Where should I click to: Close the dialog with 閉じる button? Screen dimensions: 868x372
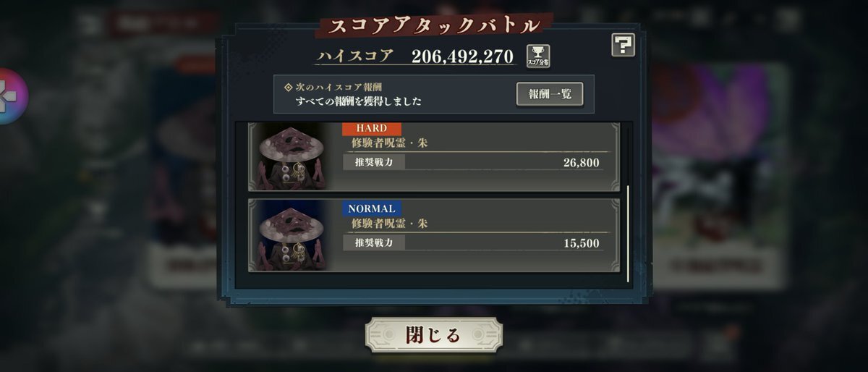click(x=433, y=336)
